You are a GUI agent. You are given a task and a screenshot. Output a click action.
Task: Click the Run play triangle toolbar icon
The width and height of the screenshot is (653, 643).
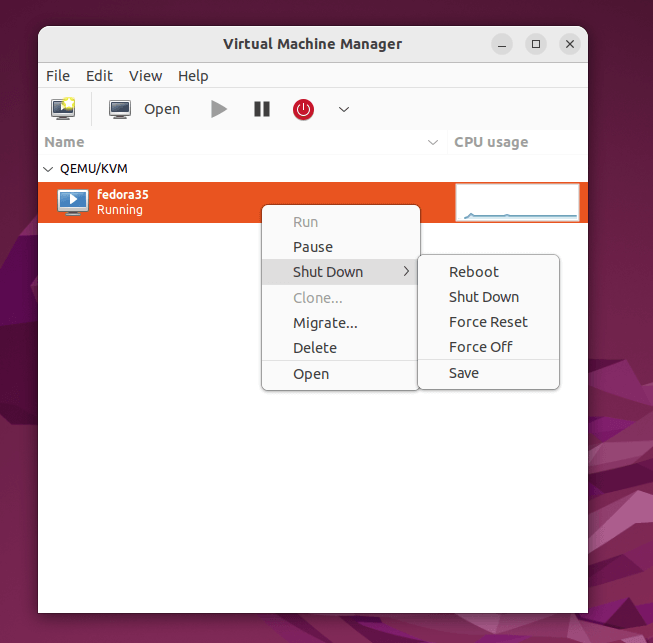219,109
